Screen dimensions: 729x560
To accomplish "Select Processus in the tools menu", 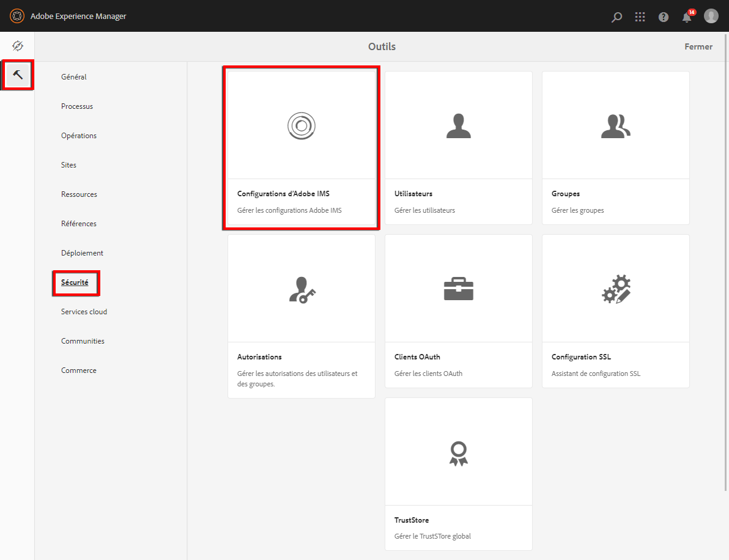I will 77,106.
